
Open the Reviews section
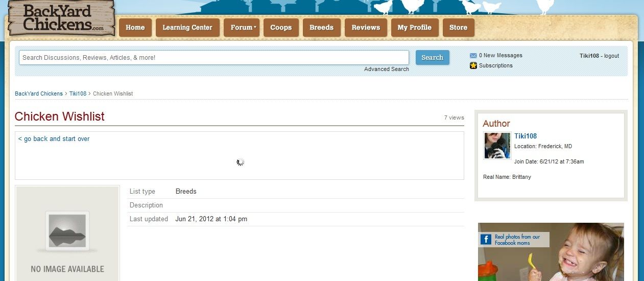366,28
